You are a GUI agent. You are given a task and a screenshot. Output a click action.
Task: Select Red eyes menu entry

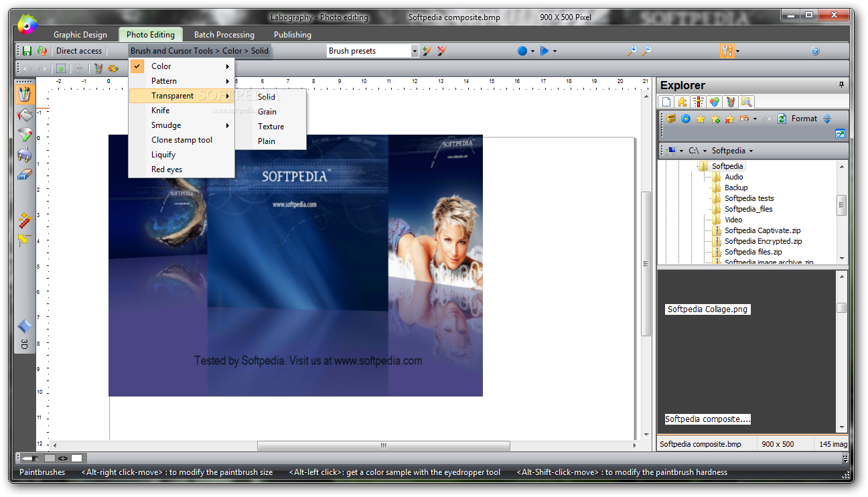pos(182,169)
